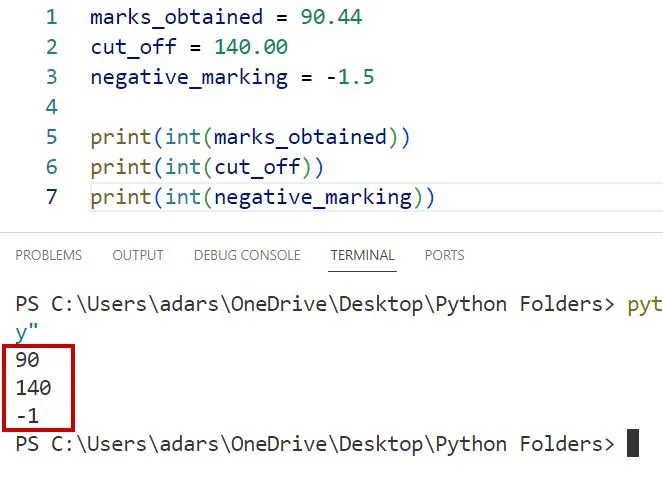Focus the terminal prompt cursor block

point(632,443)
